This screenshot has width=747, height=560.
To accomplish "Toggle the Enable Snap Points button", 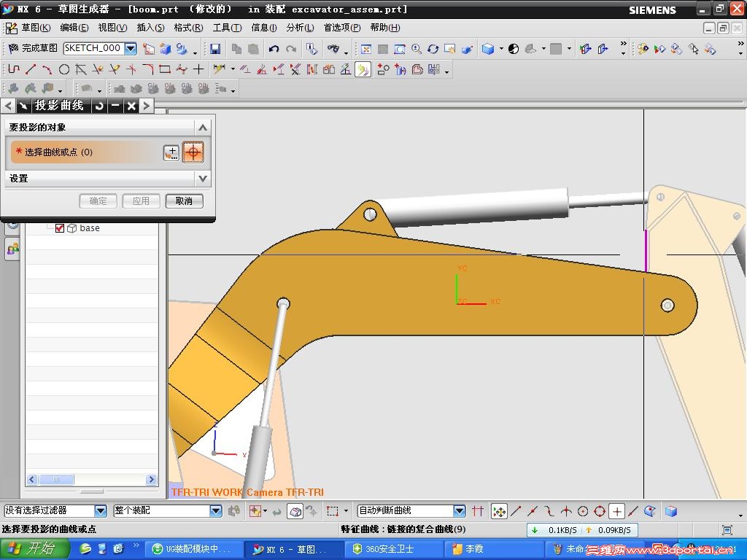I will coord(499,511).
